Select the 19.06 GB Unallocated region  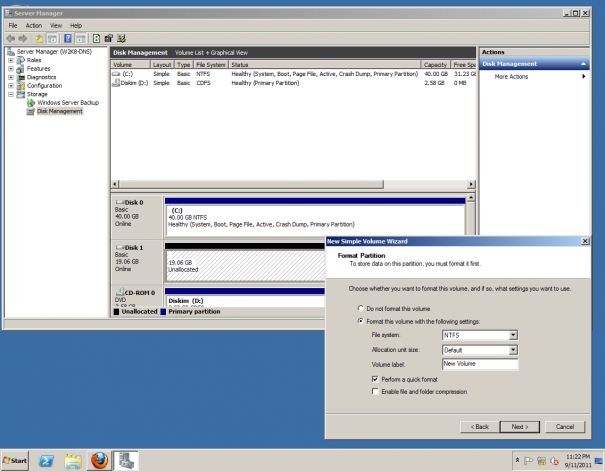[x=245, y=266]
